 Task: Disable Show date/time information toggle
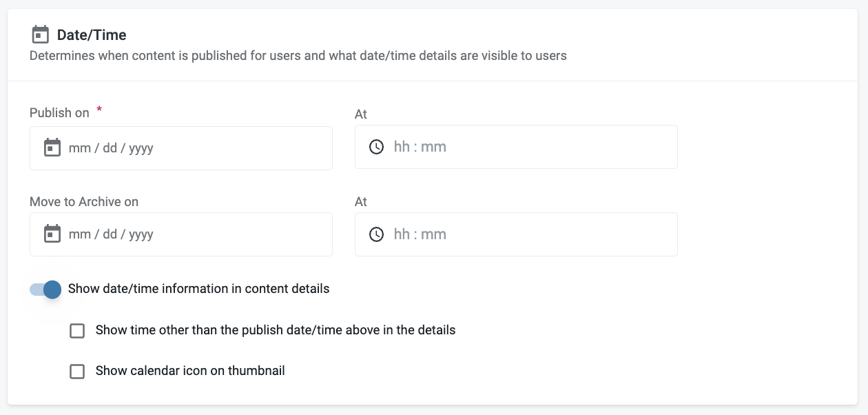[x=46, y=290]
